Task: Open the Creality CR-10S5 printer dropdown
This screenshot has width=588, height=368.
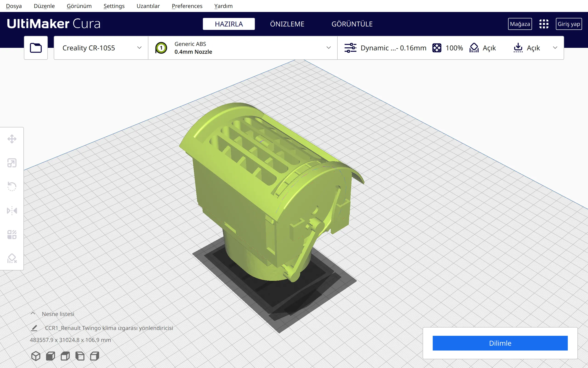Action: (101, 48)
